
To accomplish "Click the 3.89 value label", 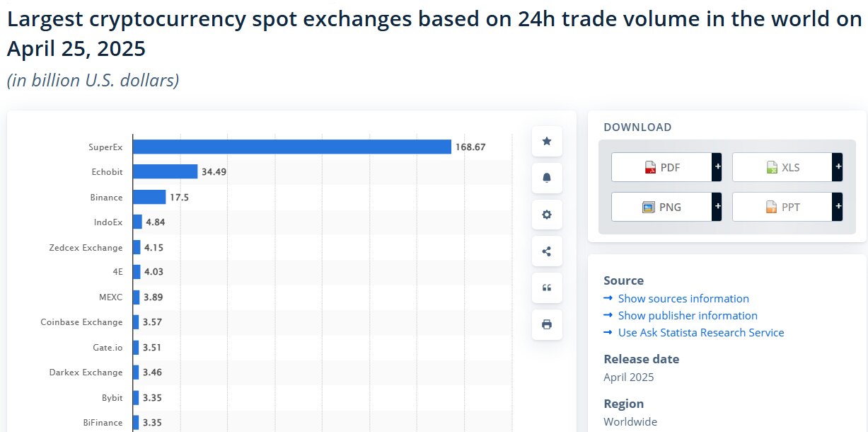I will [153, 297].
